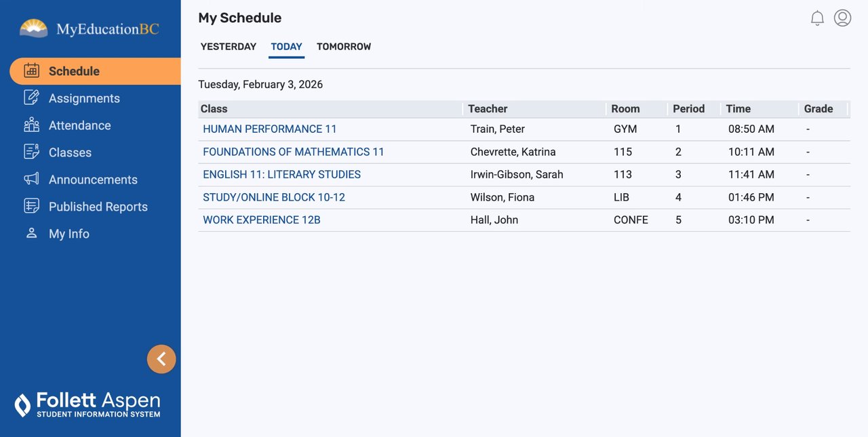Click the Attendance people icon
Screen dimensions: 868x437
31,125
